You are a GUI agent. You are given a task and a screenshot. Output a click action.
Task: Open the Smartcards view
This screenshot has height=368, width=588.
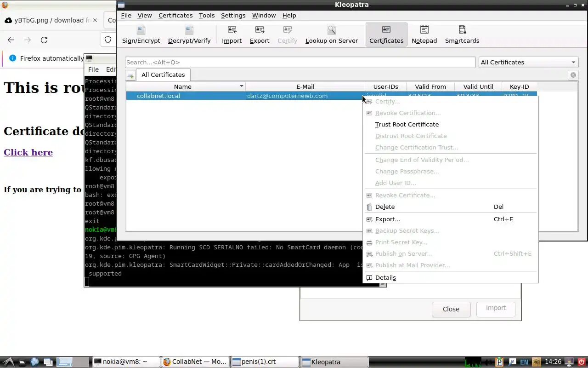point(462,34)
